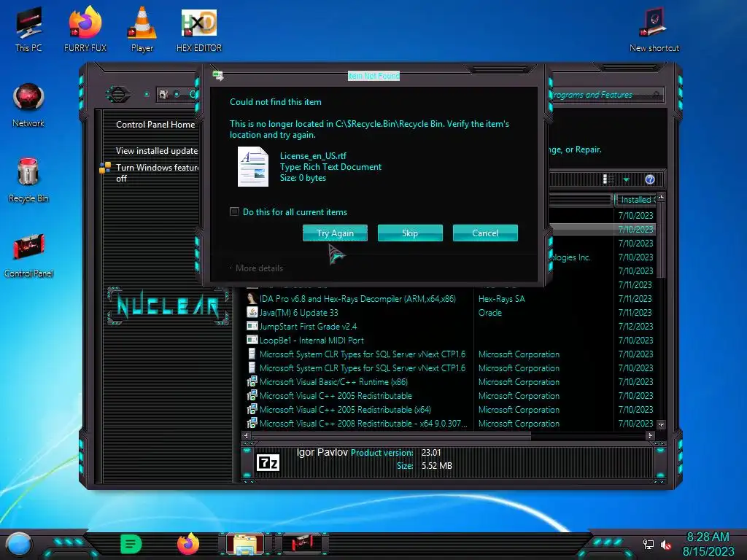Cancel the Item Not Found dialog
Screen dimensions: 747x560
pyautogui.click(x=485, y=233)
